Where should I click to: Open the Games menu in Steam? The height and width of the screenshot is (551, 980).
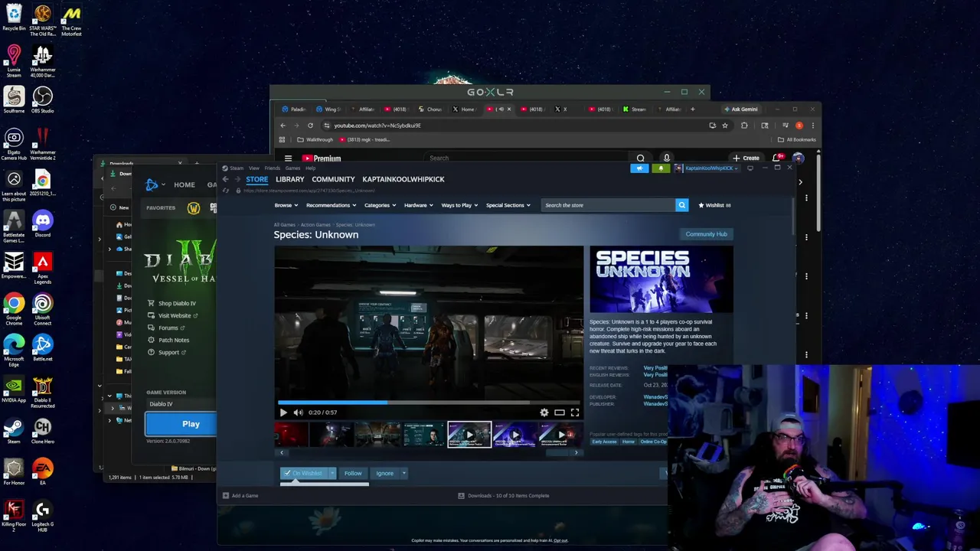(292, 168)
